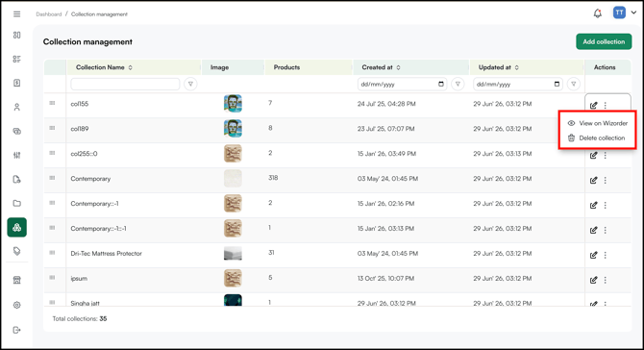644x350 pixels.
Task: Click the 13 Oct' 25, 10:07 PM date
Action: point(385,279)
